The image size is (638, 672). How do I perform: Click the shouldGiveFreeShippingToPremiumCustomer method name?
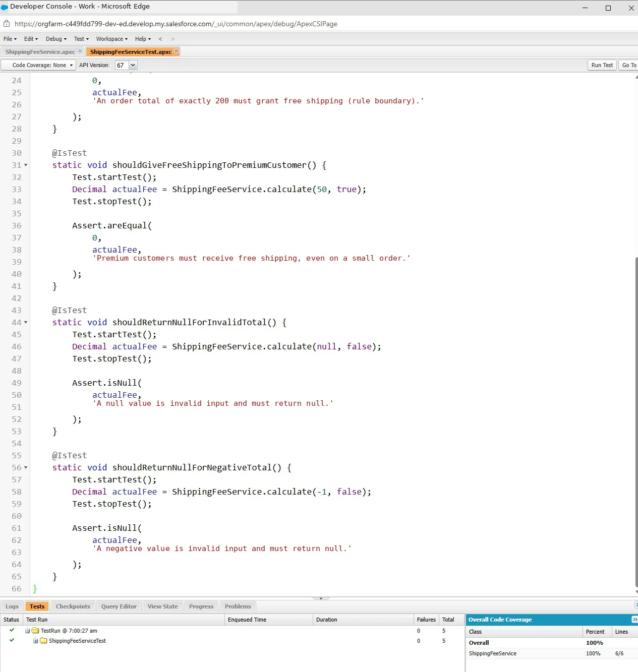point(209,165)
